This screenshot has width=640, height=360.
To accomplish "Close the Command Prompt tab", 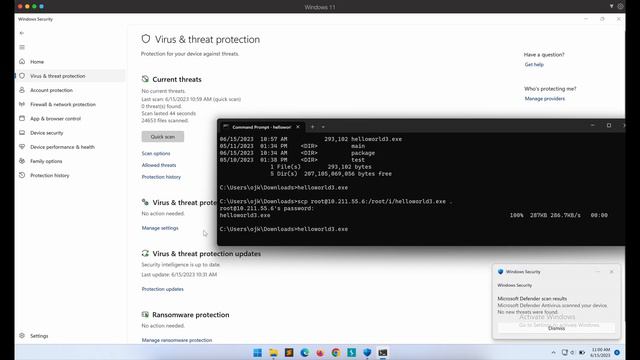I will click(x=298, y=127).
